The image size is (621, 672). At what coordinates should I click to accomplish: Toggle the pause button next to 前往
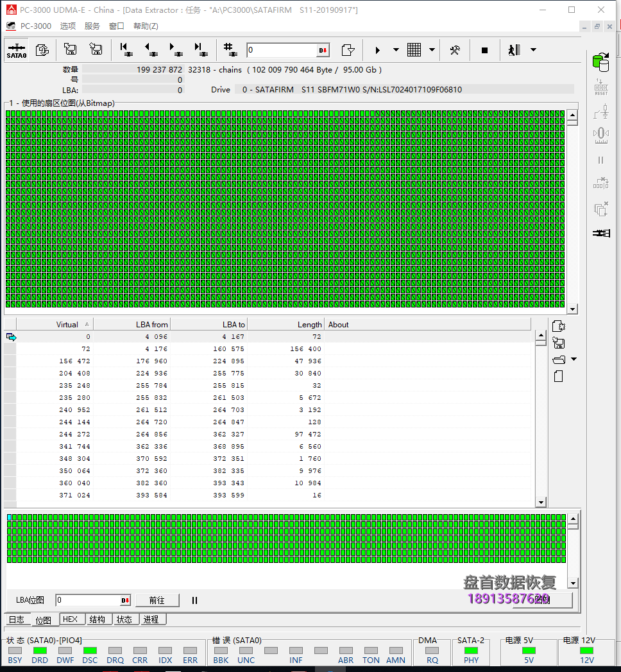coord(194,600)
